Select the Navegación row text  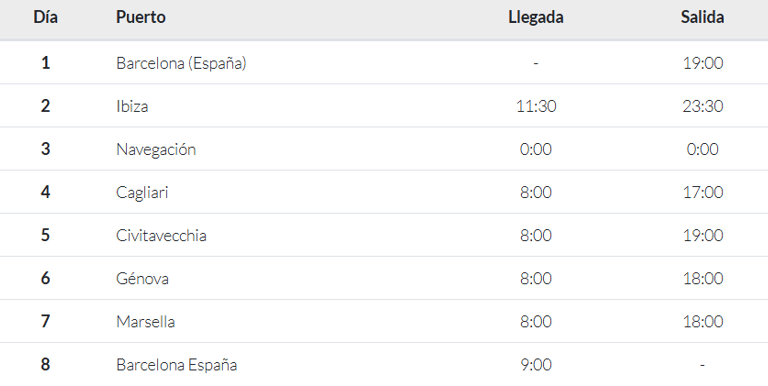click(156, 149)
